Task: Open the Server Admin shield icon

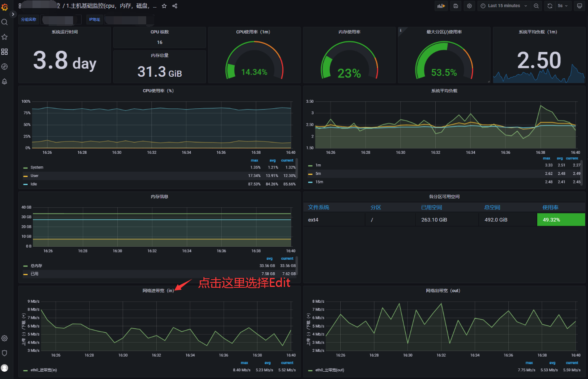Action: point(4,353)
